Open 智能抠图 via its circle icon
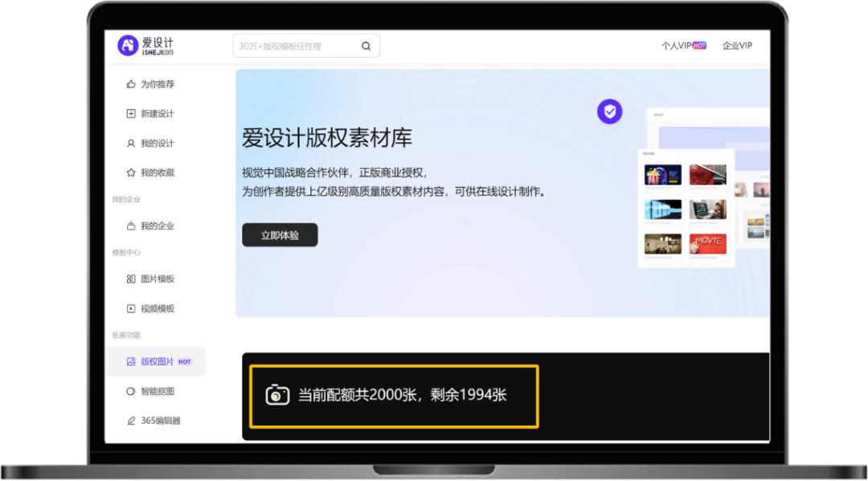The height and width of the screenshot is (481, 868). point(131,390)
